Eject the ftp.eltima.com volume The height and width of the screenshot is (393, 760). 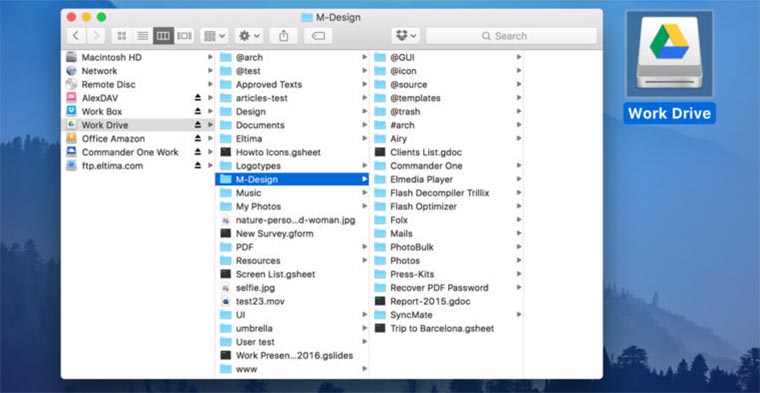point(198,166)
